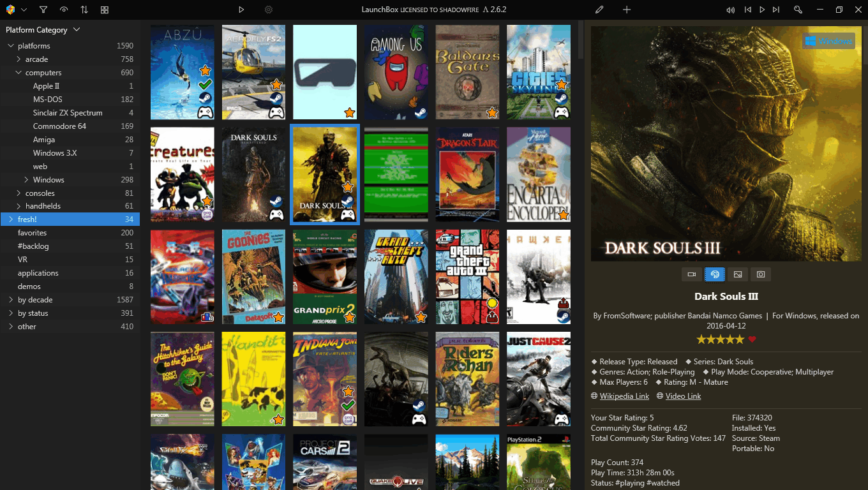Toggle the eye view icon in toolbar

pyautogui.click(x=63, y=10)
